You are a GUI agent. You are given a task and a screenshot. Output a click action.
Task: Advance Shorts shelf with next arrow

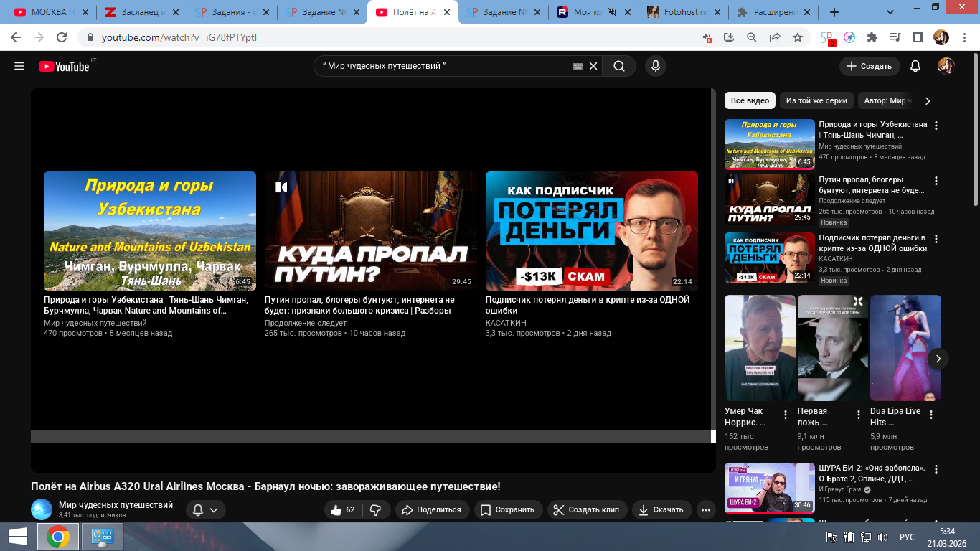(938, 359)
